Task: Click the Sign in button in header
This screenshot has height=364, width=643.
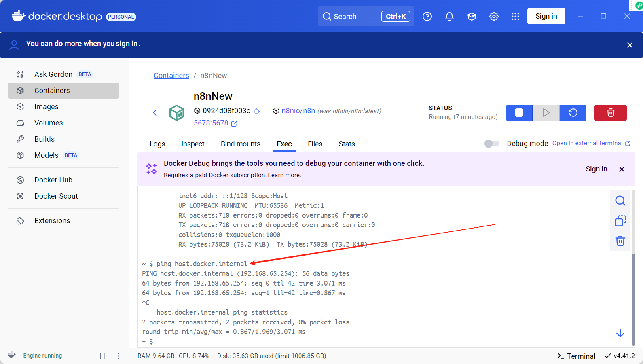Action: [546, 16]
